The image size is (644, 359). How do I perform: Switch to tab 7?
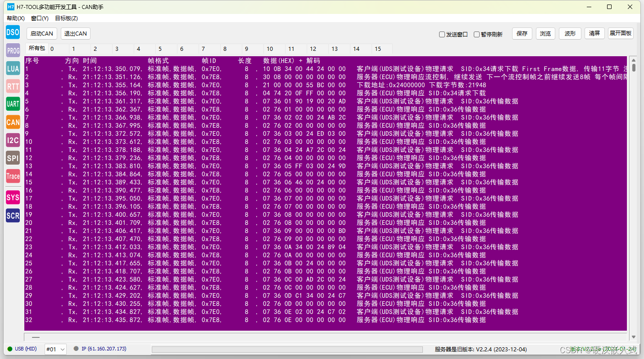(x=209, y=49)
